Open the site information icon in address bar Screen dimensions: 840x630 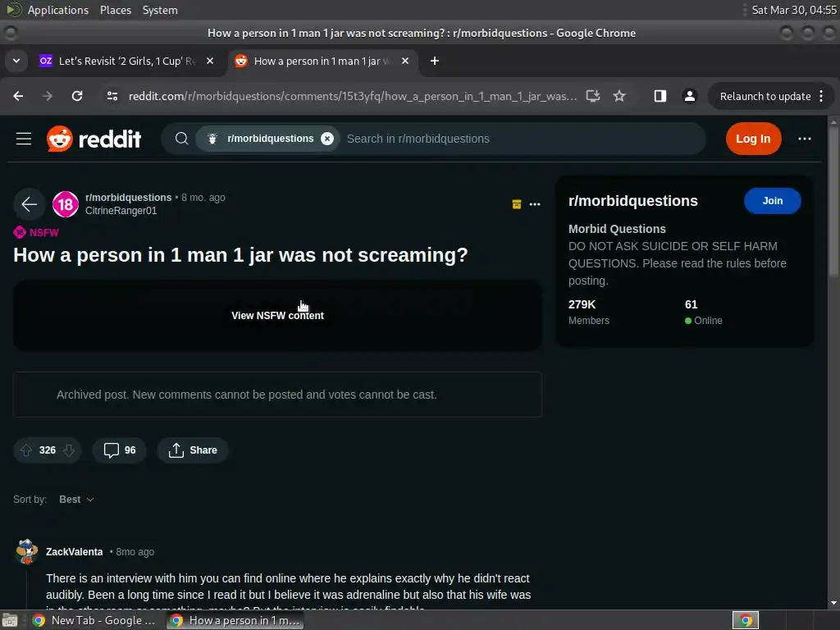[x=112, y=97]
